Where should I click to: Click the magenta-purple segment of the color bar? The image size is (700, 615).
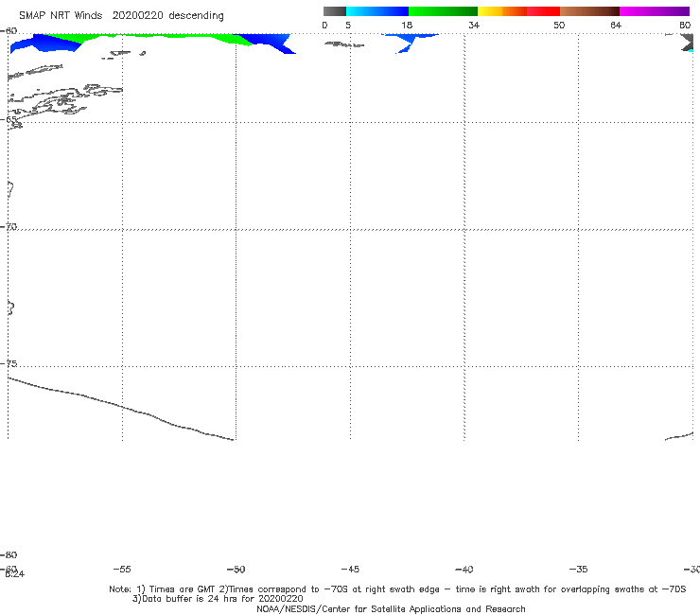[x=655, y=11]
